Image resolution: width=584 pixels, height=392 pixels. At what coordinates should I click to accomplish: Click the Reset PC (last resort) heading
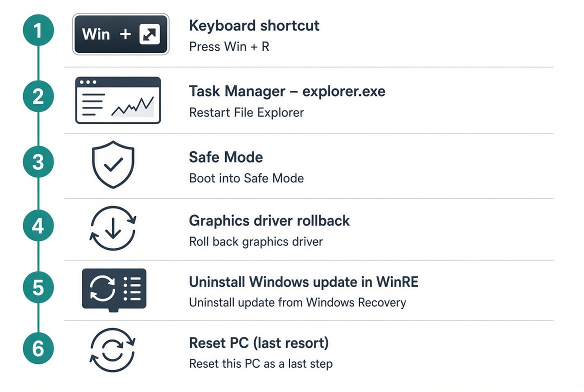pos(259,343)
